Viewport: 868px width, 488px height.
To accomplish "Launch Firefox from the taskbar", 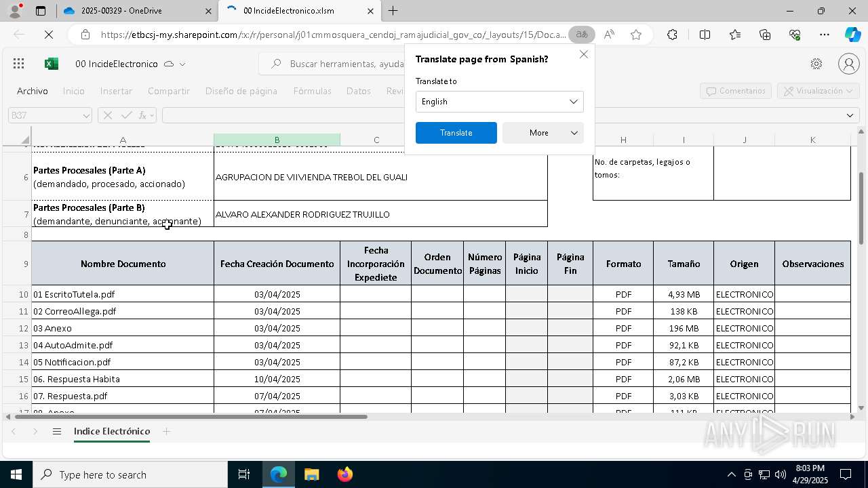I will pyautogui.click(x=345, y=474).
